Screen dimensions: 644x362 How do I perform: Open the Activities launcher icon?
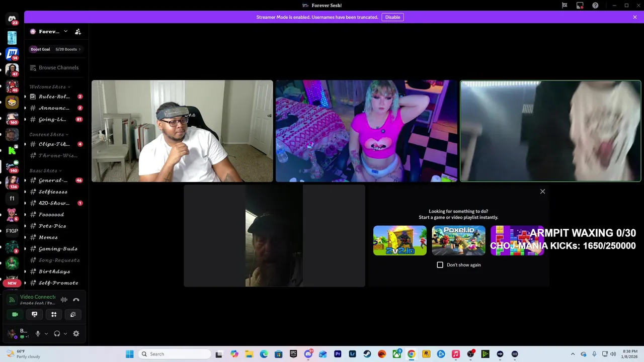pos(54,314)
